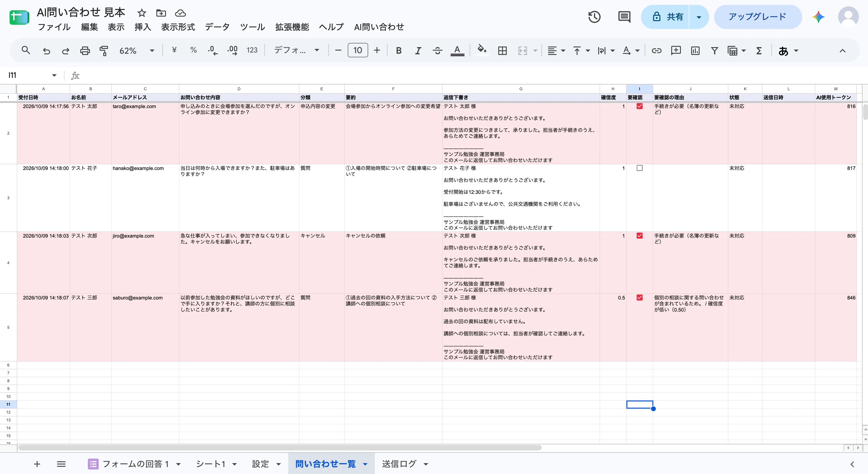Viewport: 868px width, 474px height.
Task: Open share options dropdown arrow
Action: click(x=699, y=17)
